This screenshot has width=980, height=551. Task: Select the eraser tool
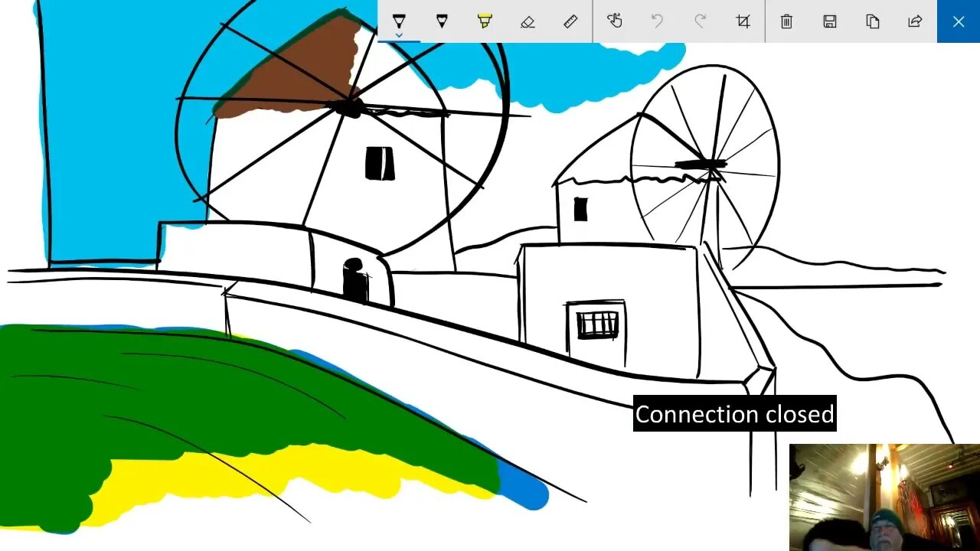(528, 21)
